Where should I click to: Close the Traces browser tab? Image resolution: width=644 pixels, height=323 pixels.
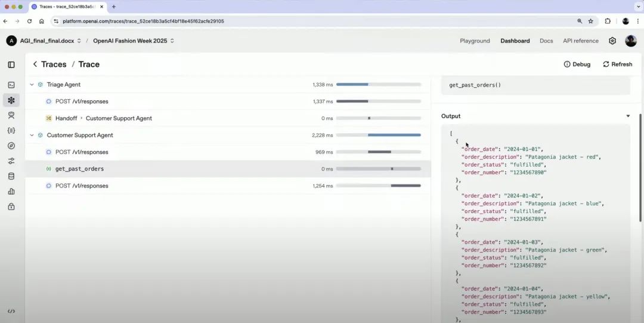pos(102,7)
